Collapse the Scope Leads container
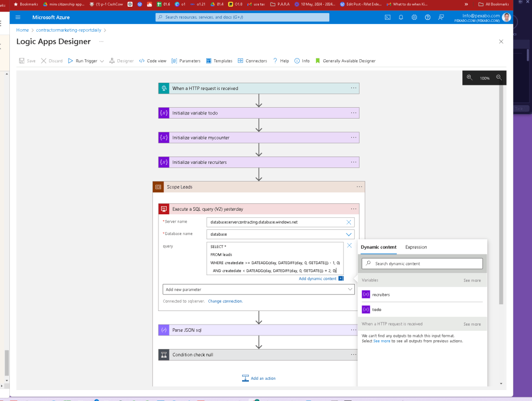Viewport: 532px width, 401px height. [259, 187]
